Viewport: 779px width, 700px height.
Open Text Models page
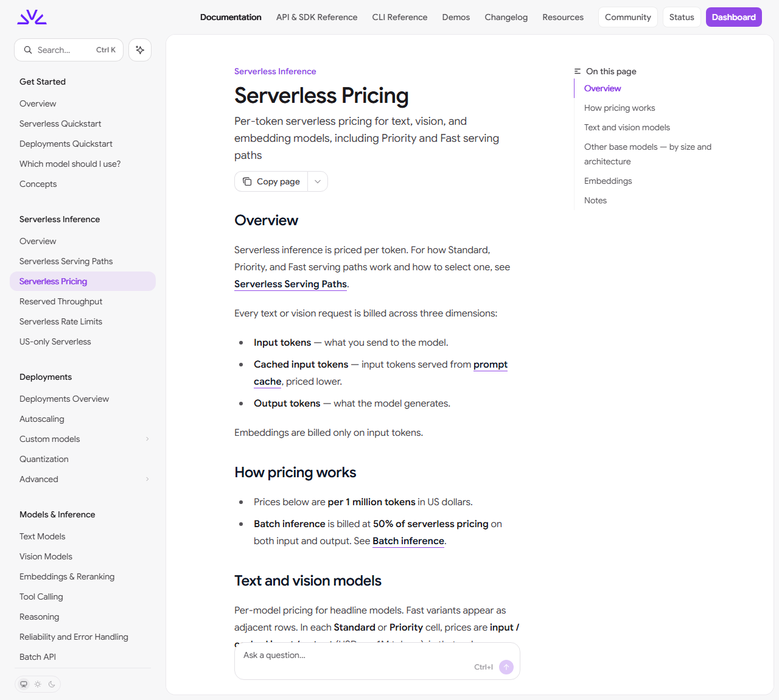pyautogui.click(x=83, y=536)
